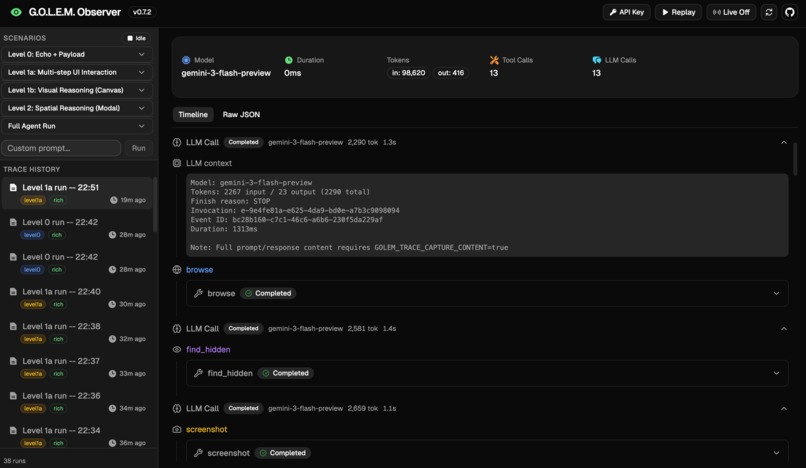Click the camera icon beside screenshot

177,429
